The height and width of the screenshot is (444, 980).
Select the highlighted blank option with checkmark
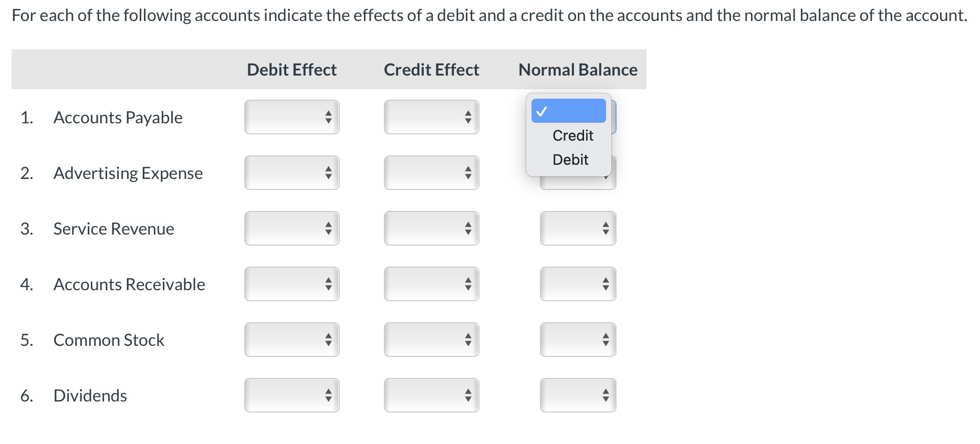tap(568, 111)
